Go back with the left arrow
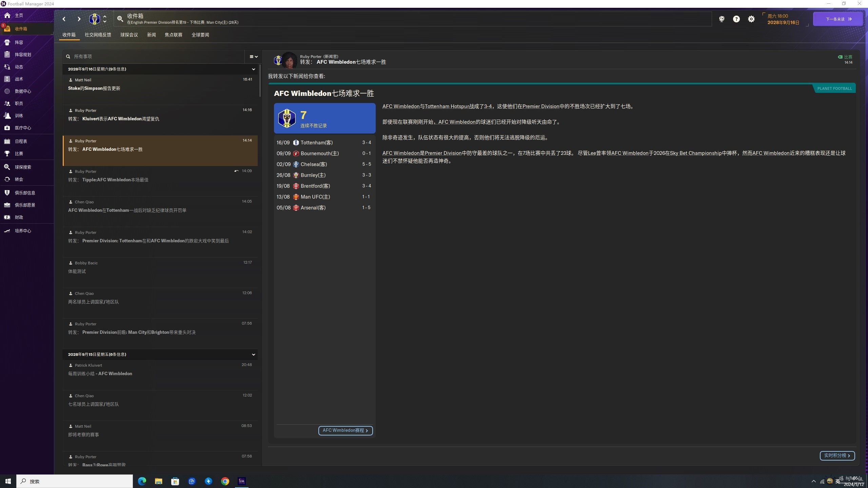868x488 pixels. pos(64,19)
